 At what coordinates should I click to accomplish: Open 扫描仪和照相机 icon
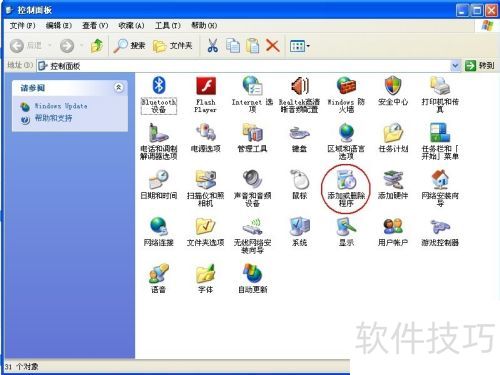pyautogui.click(x=206, y=188)
